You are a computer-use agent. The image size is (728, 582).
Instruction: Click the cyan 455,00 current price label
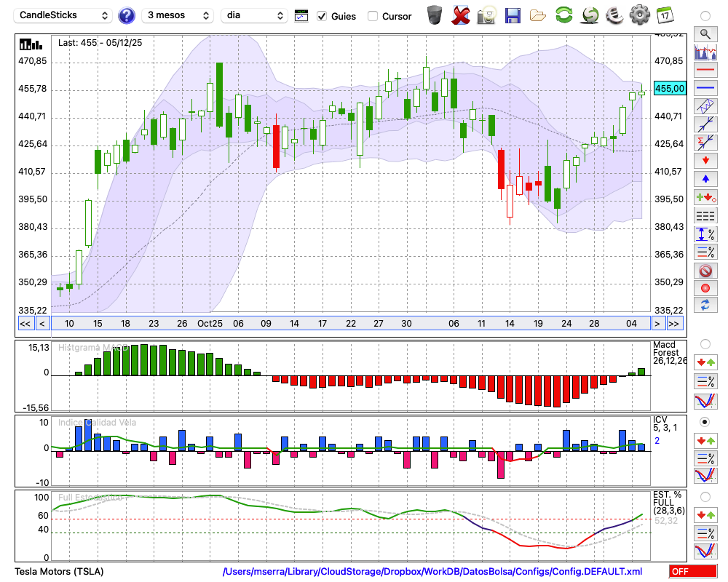point(670,88)
